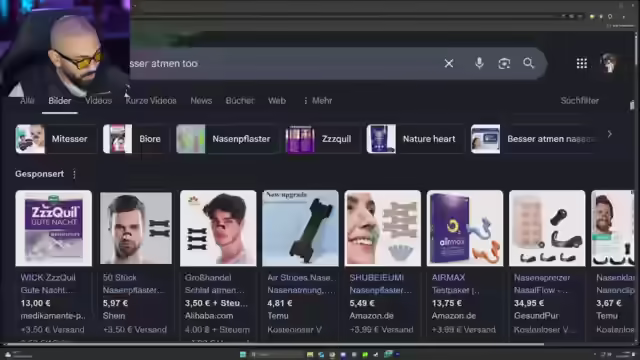Viewport: 640px width, 360px height.
Task: Open the Gesponsert three-dot options
Action: point(74,174)
